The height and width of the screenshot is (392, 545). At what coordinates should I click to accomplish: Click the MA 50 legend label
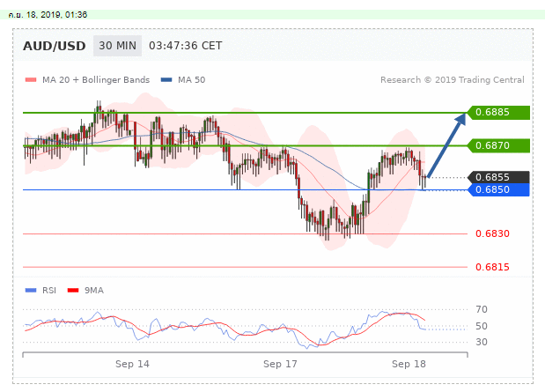tap(192, 80)
